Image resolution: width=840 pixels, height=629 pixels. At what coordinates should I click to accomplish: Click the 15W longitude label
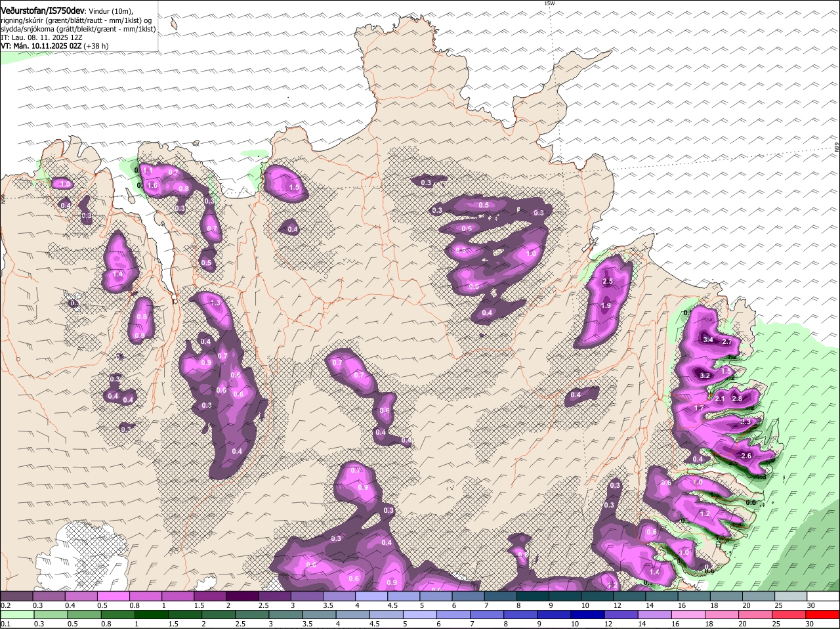pos(549,3)
